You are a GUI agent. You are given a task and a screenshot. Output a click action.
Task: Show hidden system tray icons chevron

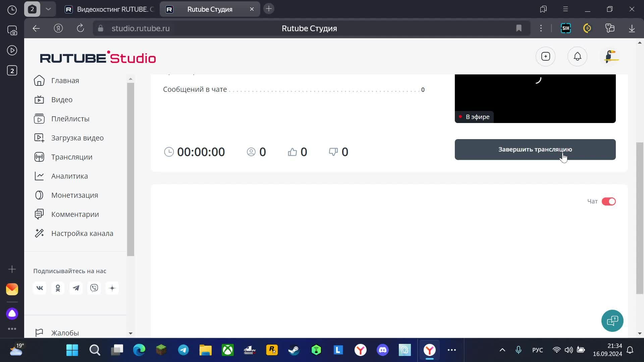[502, 350]
